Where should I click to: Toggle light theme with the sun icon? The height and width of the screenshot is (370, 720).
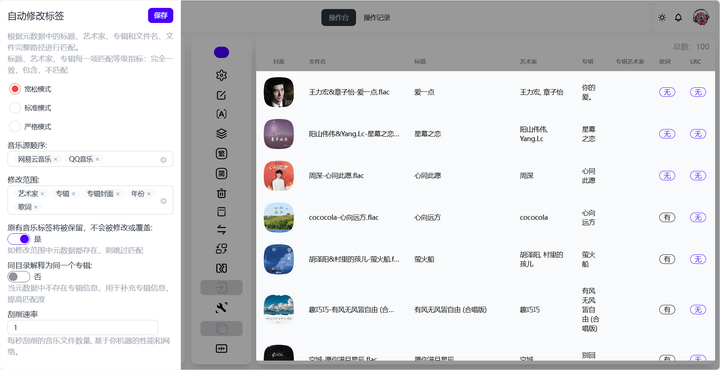pos(662,17)
